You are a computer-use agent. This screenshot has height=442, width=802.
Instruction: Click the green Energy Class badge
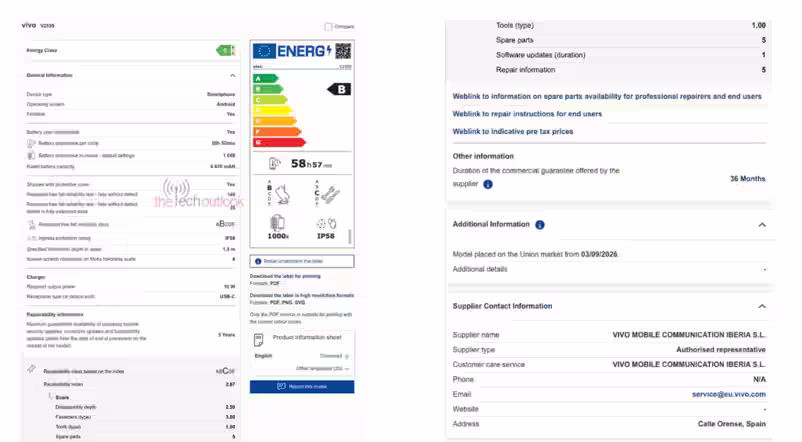click(x=226, y=51)
